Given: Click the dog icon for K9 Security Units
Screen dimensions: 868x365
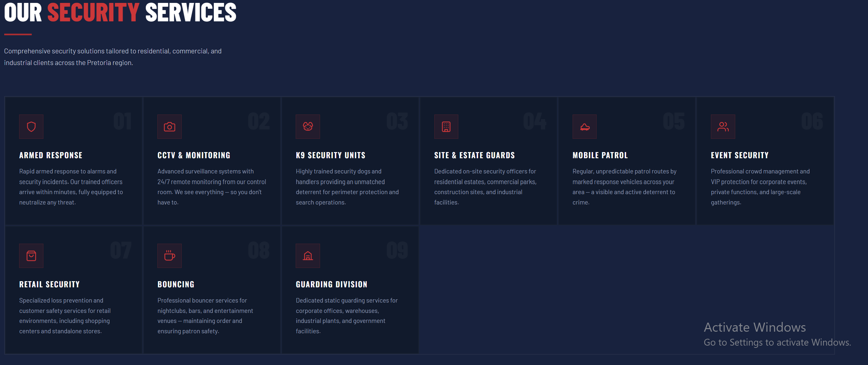Looking at the screenshot, I should click(308, 127).
